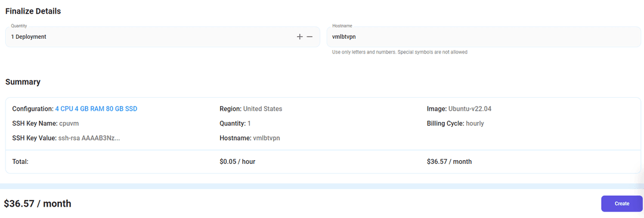Viewport: 644px width, 218px height.
Task: Focus the Hostname input containing vmlbtvpn
Action: tap(484, 37)
